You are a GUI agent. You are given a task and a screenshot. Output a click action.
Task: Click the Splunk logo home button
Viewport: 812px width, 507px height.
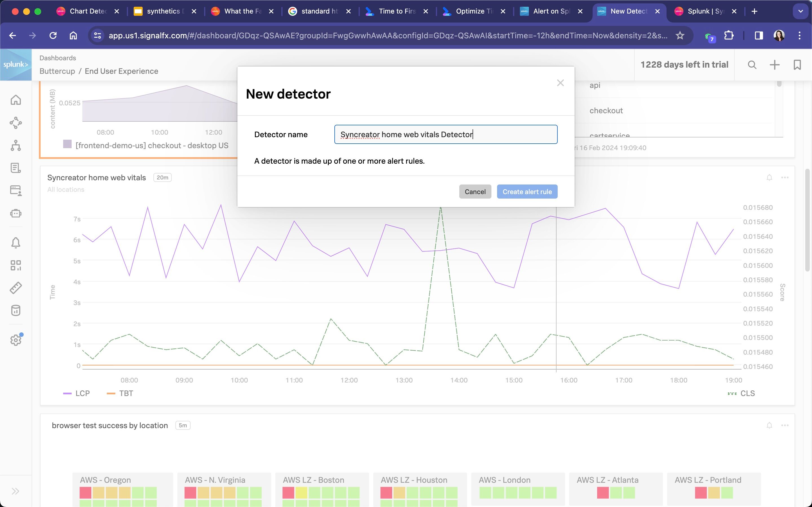(x=16, y=65)
